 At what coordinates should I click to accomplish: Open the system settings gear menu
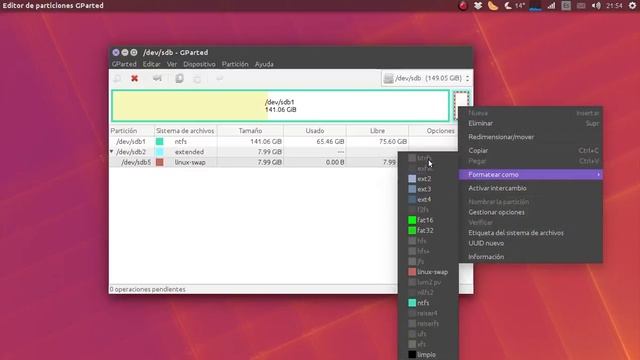(x=632, y=5)
